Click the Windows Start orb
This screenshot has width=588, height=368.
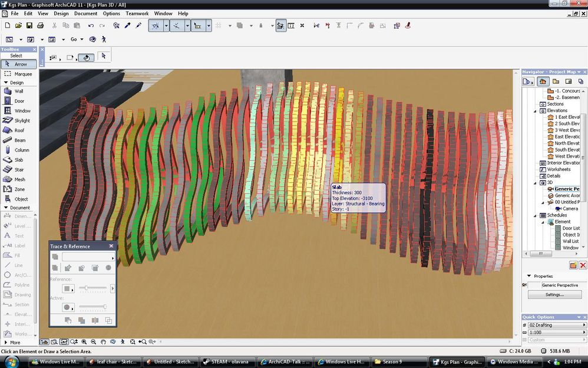pos(11,362)
